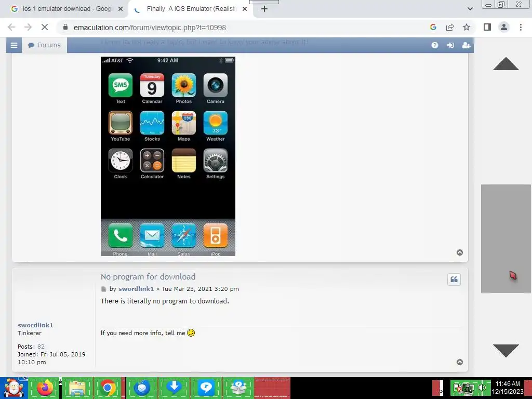
Task: Click the top arrow icon in swordlink1's post
Action: 460,362
